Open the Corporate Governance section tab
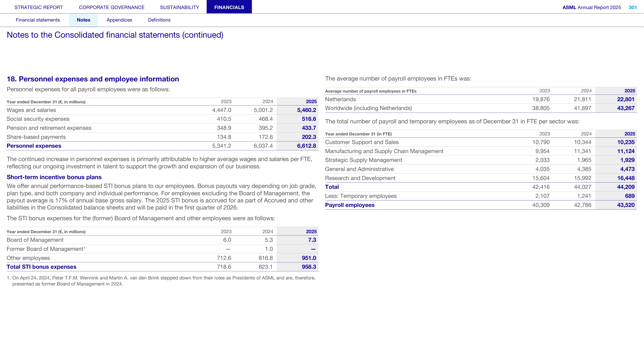This screenshot has width=644, height=363. coord(112,7)
